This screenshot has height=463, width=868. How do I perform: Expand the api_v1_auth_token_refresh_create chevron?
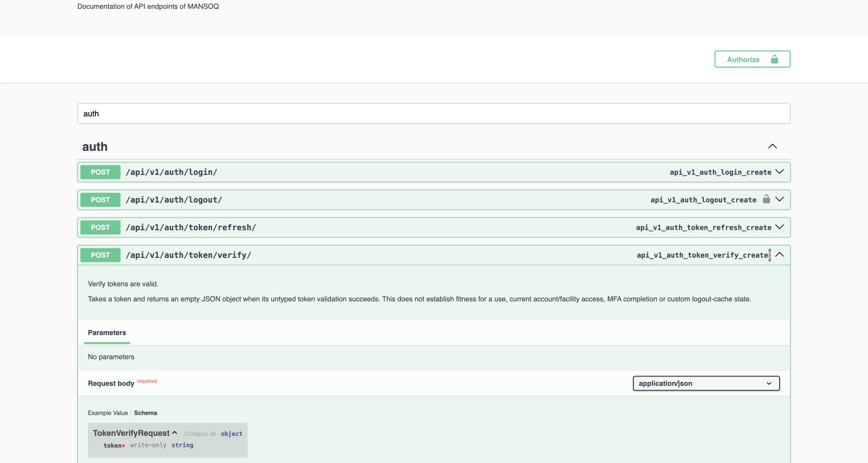tap(780, 227)
